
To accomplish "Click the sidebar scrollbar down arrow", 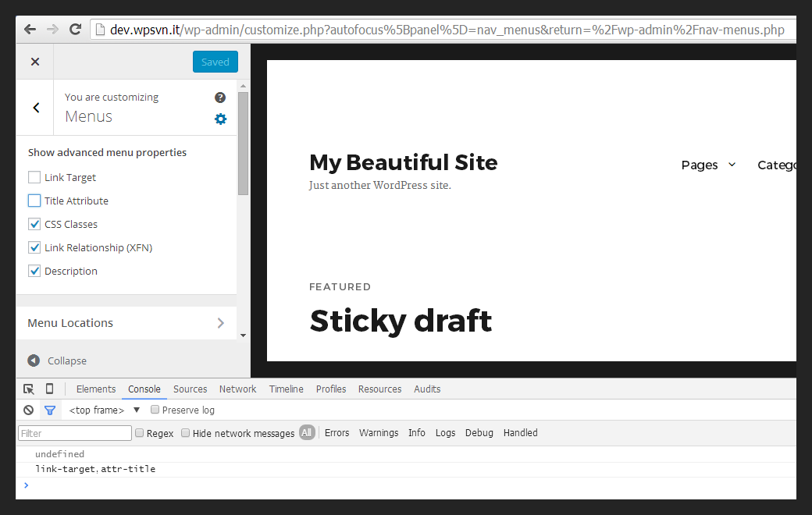I will point(244,336).
